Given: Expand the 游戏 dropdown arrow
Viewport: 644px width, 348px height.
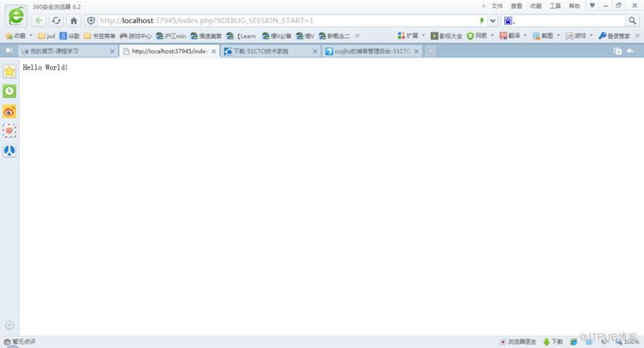Looking at the screenshot, I should pyautogui.click(x=591, y=35).
